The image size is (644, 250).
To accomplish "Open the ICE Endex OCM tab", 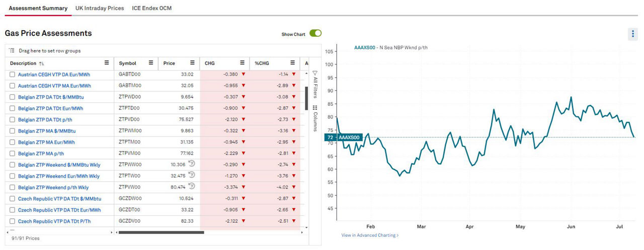I will click(x=151, y=8).
